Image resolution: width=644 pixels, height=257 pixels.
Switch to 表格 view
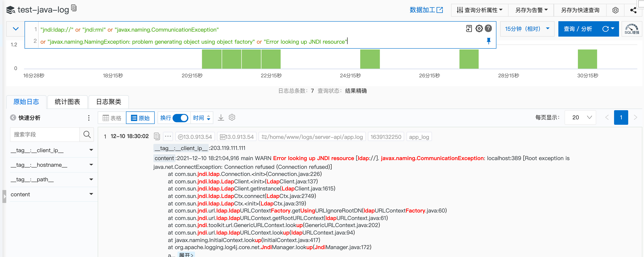[x=112, y=118]
